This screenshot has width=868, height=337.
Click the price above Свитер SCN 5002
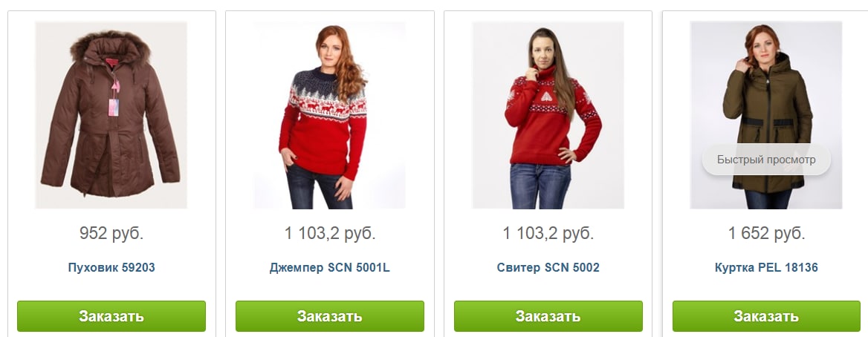(x=548, y=234)
